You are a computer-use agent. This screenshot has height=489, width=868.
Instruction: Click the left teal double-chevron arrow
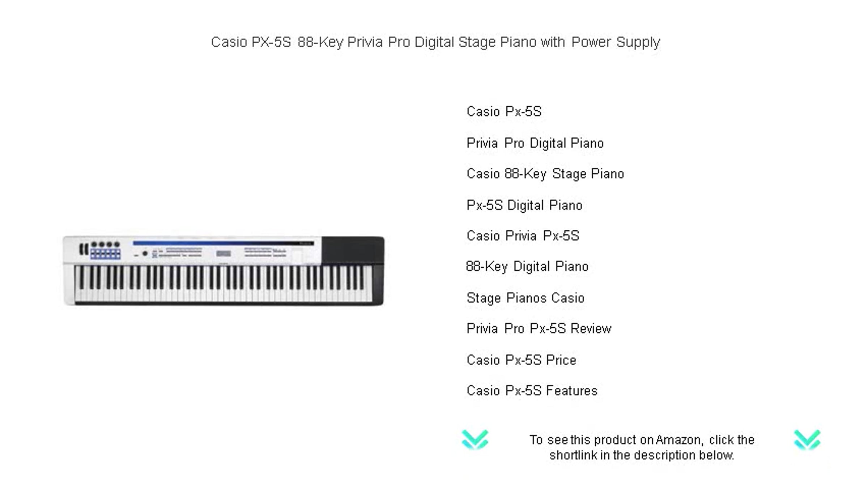tap(475, 439)
